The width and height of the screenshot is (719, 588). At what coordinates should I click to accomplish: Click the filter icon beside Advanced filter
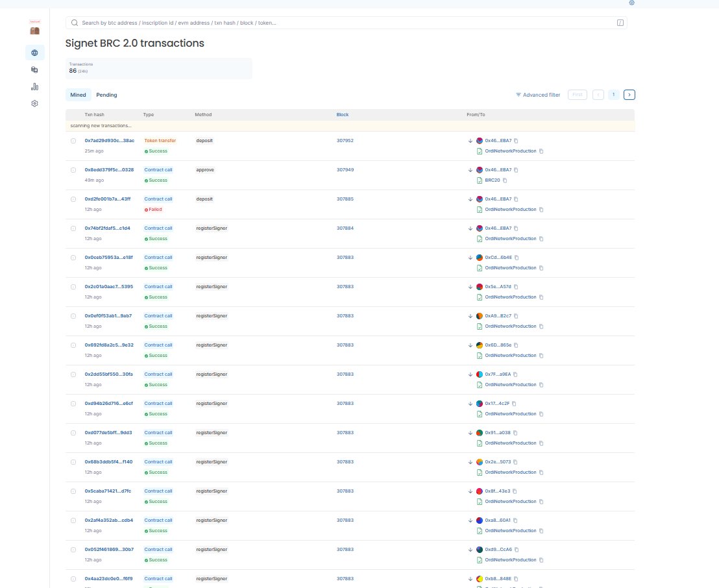click(x=518, y=95)
